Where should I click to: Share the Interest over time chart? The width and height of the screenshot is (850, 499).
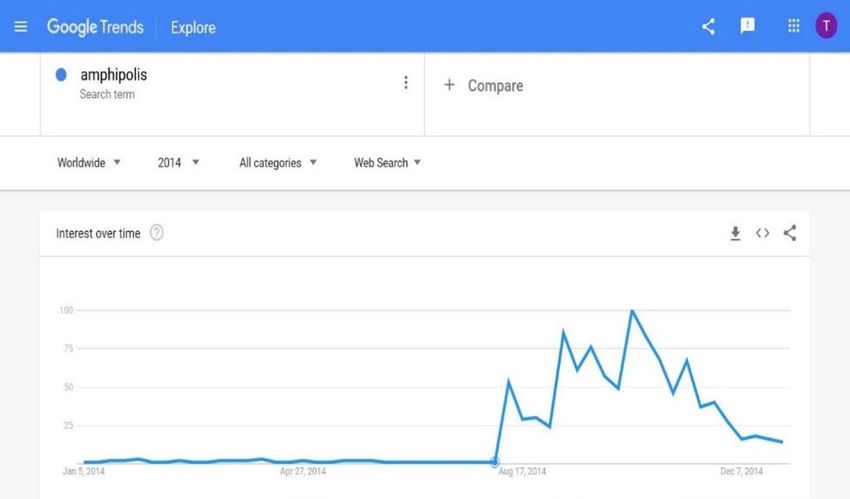coord(790,233)
